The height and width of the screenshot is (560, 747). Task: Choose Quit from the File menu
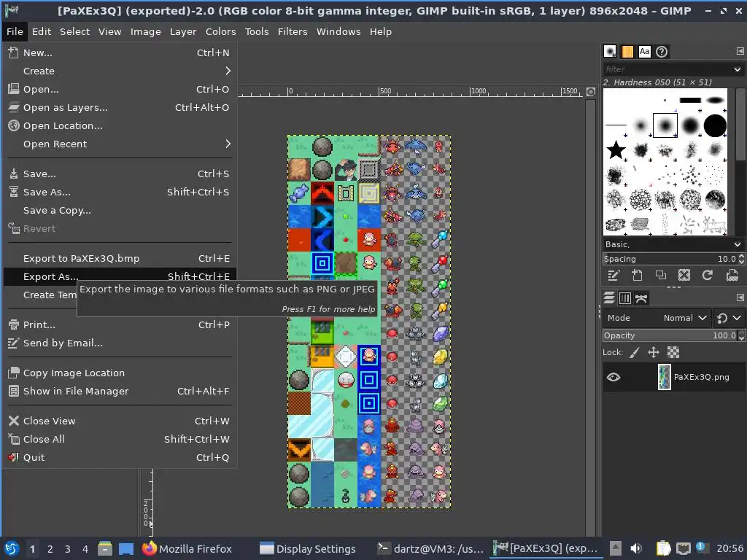(x=119, y=458)
